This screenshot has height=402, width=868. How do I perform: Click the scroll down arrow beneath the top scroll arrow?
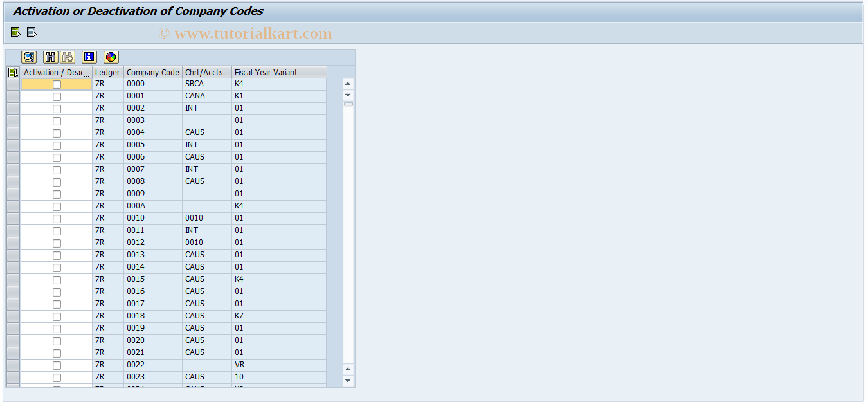(348, 95)
